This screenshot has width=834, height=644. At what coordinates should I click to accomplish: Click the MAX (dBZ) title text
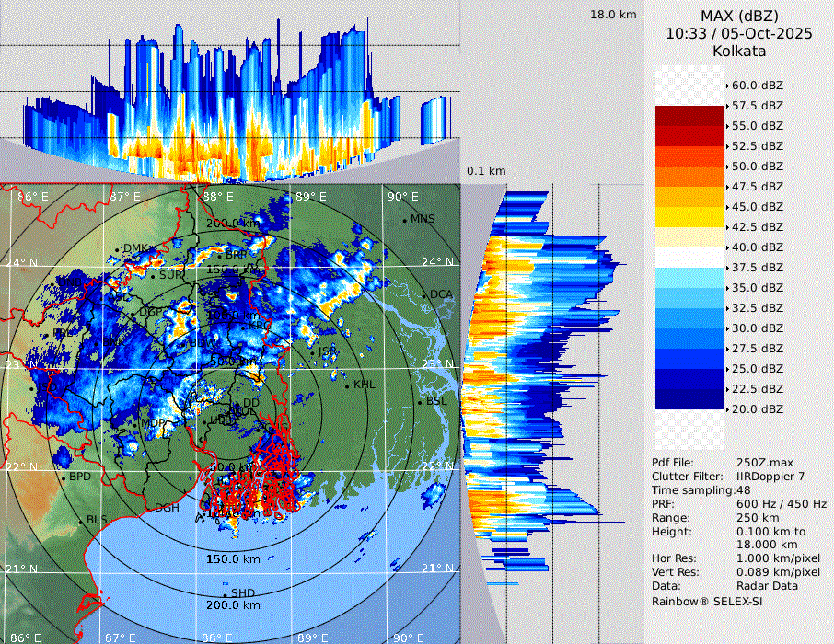(x=738, y=16)
